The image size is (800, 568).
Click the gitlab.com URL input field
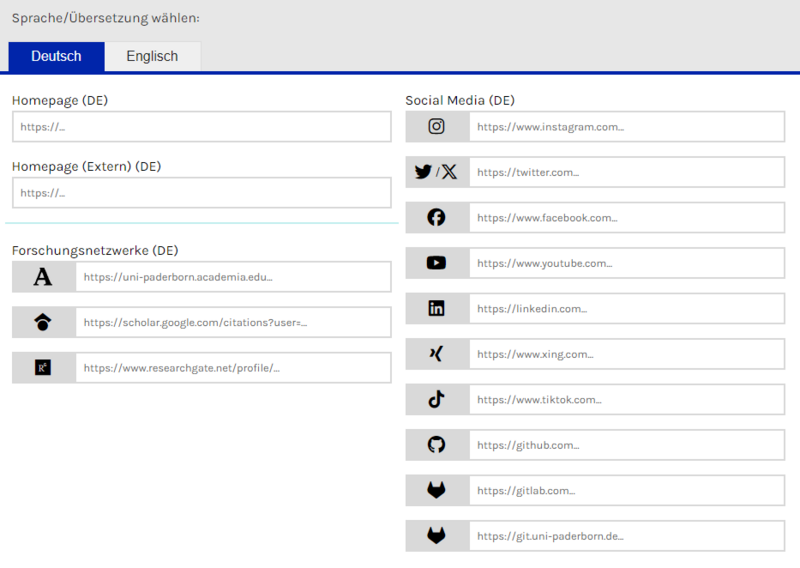(626, 491)
